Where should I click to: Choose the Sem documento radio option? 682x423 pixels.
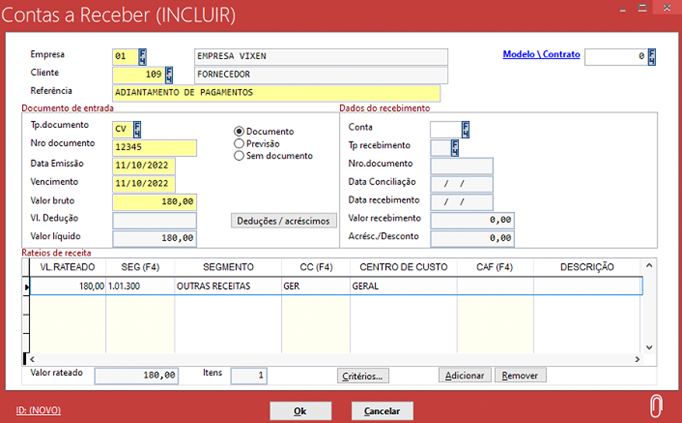pos(239,155)
